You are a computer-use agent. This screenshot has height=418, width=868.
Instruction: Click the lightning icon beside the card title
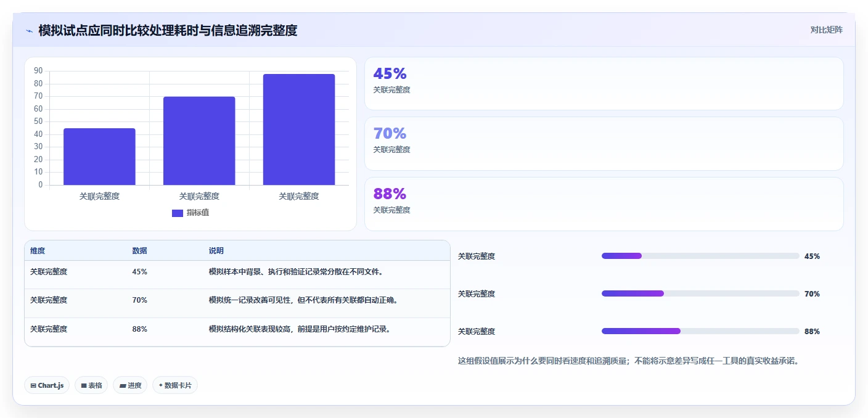[30, 30]
